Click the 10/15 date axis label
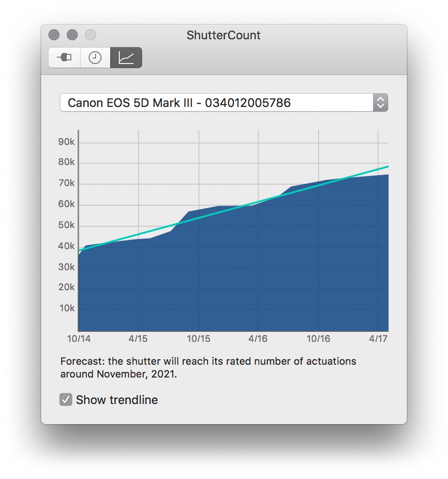This screenshot has width=448, height=479. [199, 339]
